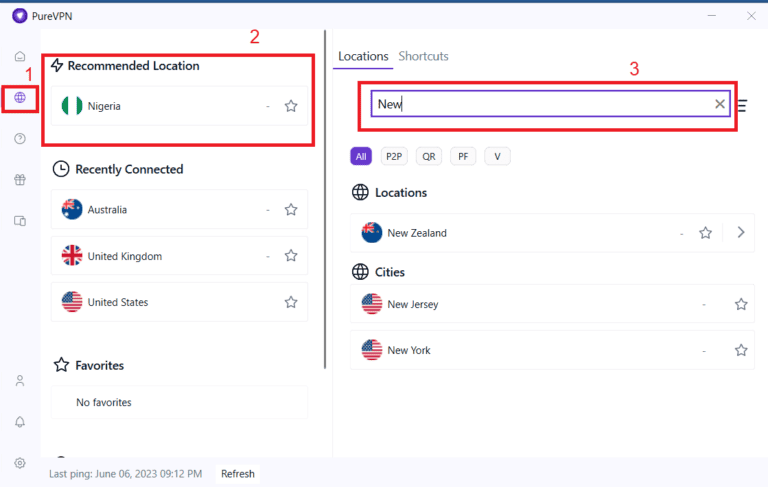Click the Australia flag icon
768x487 pixels.
(72, 209)
